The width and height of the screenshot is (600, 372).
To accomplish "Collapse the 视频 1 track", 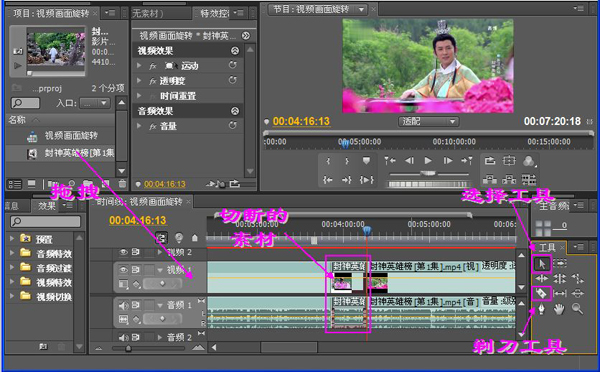I will point(160,270).
